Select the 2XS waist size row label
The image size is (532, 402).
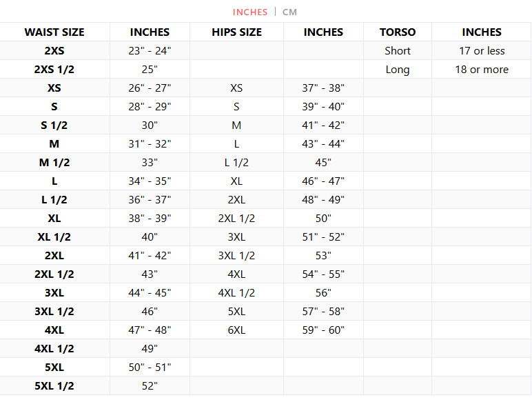click(54, 51)
